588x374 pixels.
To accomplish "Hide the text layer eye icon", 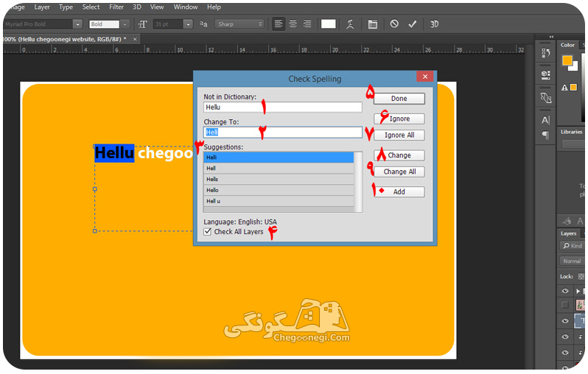I will [565, 321].
